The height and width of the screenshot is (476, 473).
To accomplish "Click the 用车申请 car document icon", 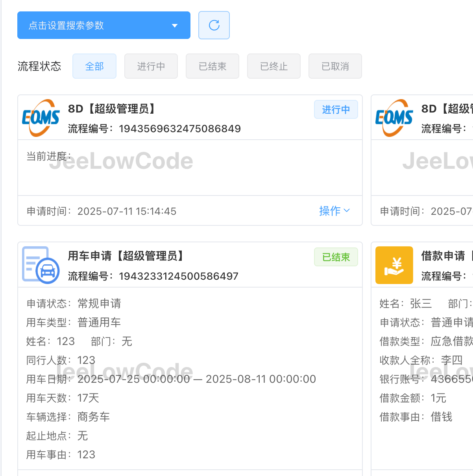I will pyautogui.click(x=41, y=265).
